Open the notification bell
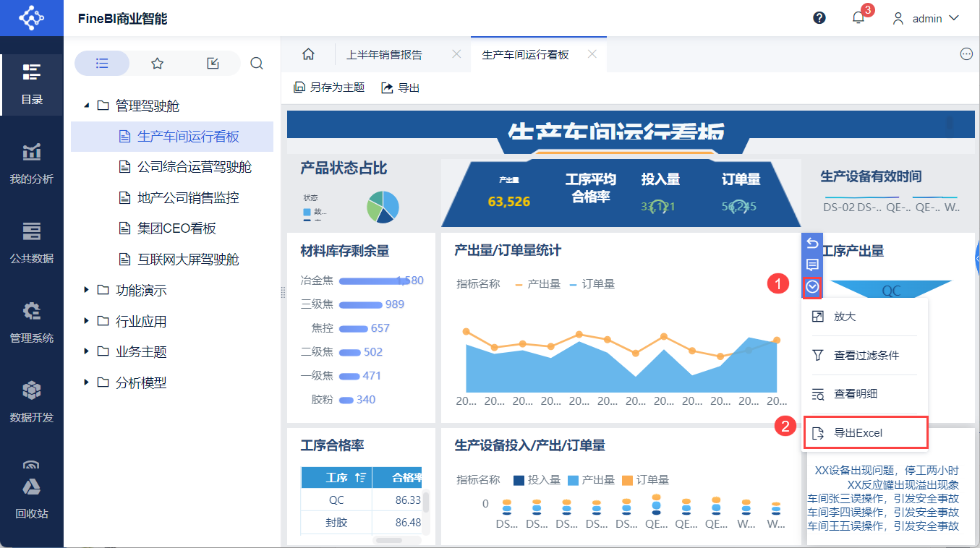 click(858, 18)
